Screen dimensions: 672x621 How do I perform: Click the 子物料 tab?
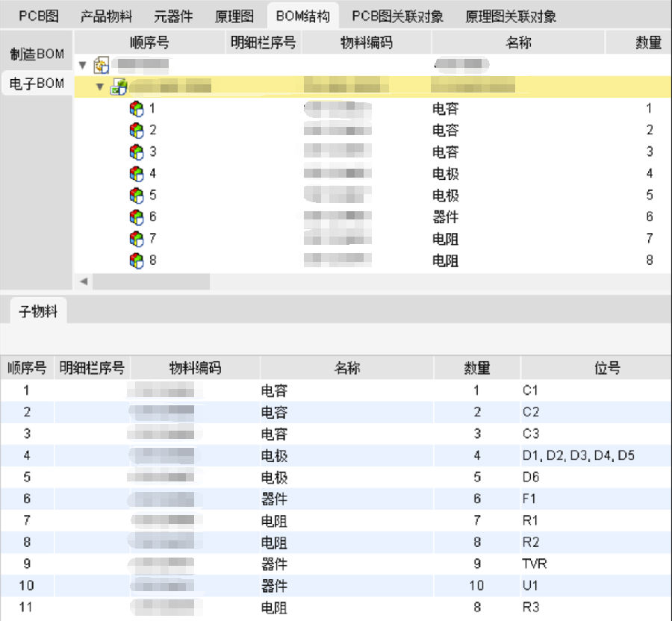coord(38,311)
